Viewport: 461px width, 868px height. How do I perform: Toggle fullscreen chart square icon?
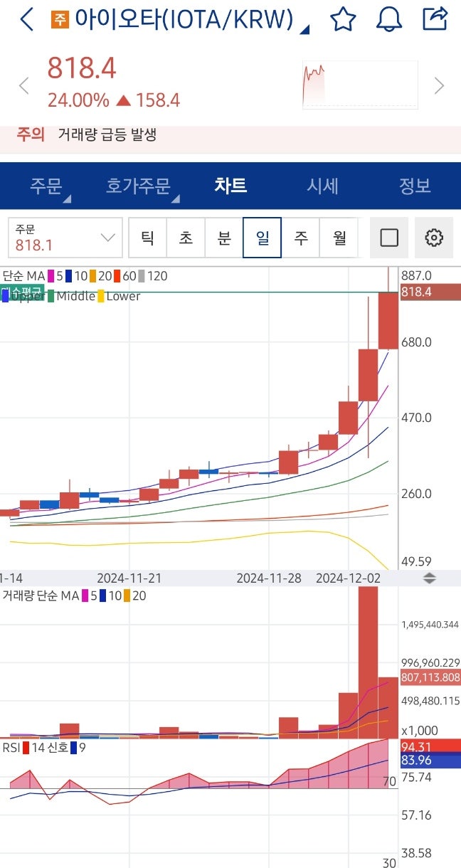click(x=389, y=238)
